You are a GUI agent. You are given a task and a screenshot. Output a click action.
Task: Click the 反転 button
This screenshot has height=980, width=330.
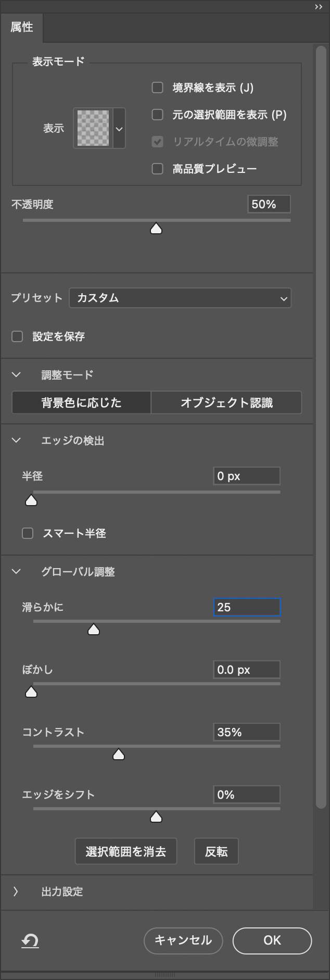(216, 851)
